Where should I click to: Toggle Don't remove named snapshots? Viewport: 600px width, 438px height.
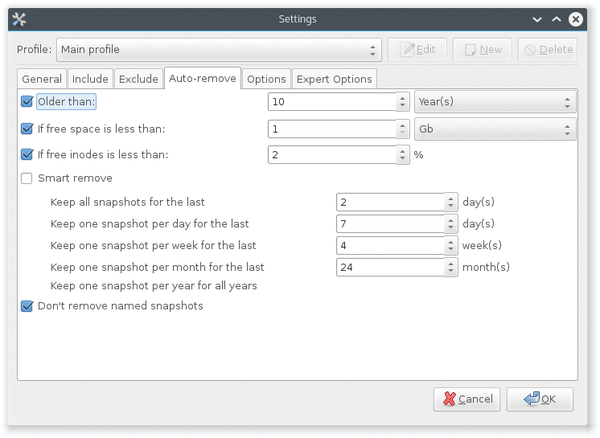coord(27,306)
